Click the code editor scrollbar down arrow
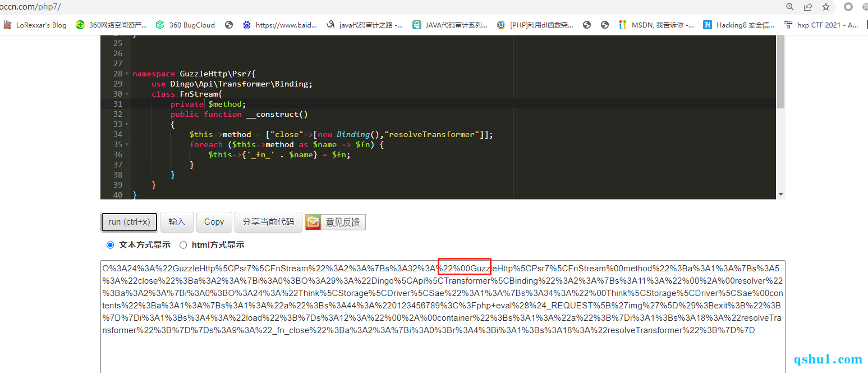 [x=780, y=194]
